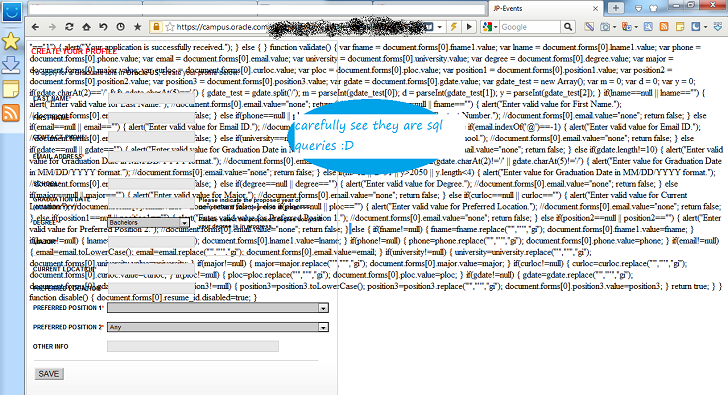Go to home page icon
The height and width of the screenshot is (395, 728).
(x=86, y=27)
